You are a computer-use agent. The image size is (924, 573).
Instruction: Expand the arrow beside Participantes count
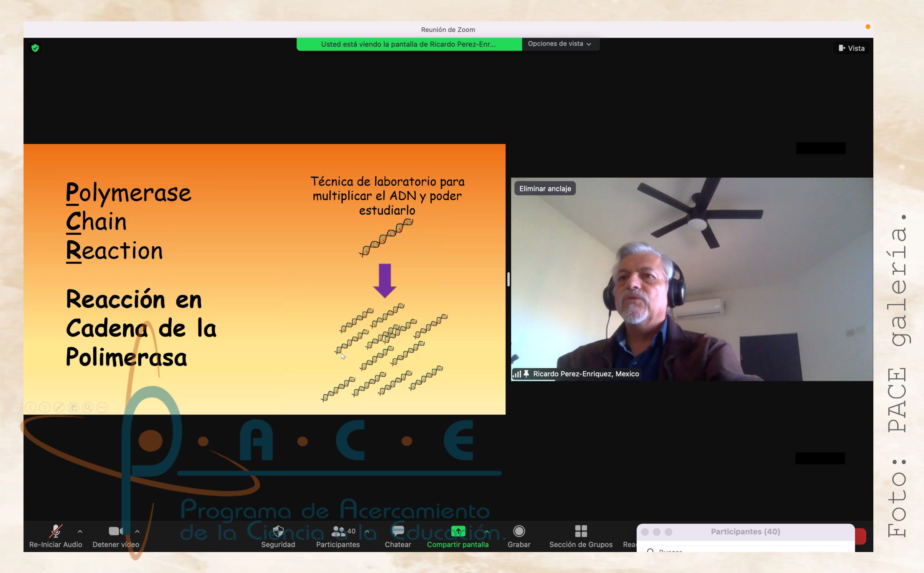(x=367, y=531)
